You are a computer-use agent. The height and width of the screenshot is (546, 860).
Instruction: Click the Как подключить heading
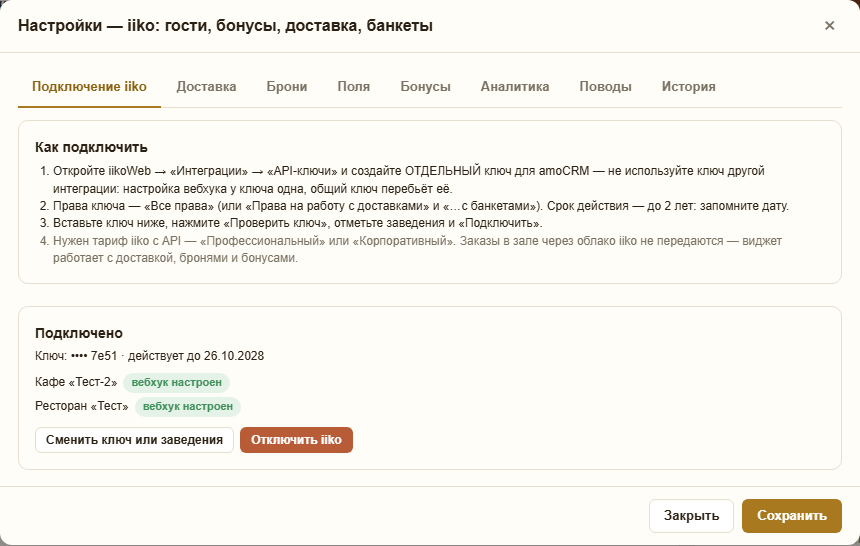point(92,147)
